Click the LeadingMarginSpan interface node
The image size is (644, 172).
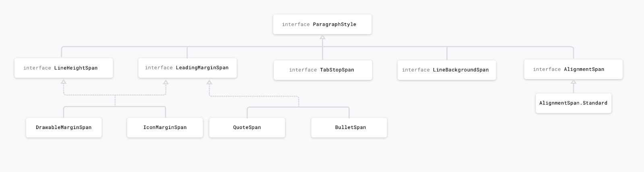[187, 68]
